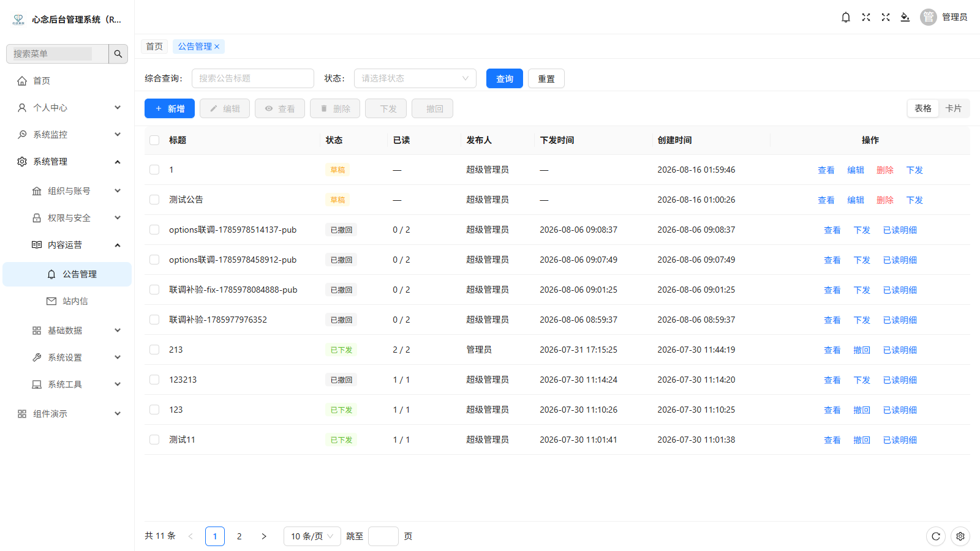This screenshot has height=551, width=980.
Task: Click 下发 in the 123213 row
Action: [x=862, y=380]
